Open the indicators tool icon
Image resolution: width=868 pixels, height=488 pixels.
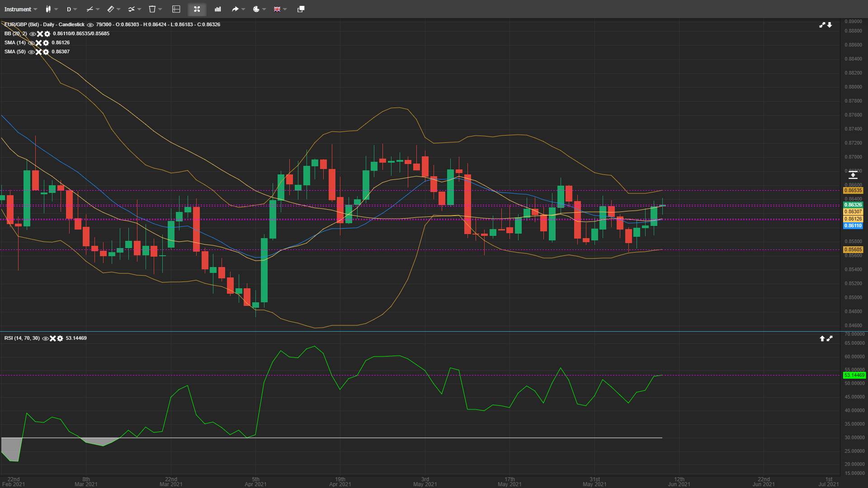click(131, 9)
